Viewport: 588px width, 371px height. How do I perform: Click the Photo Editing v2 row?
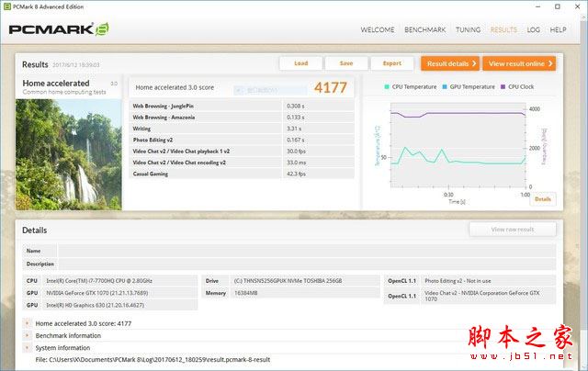[x=242, y=140]
